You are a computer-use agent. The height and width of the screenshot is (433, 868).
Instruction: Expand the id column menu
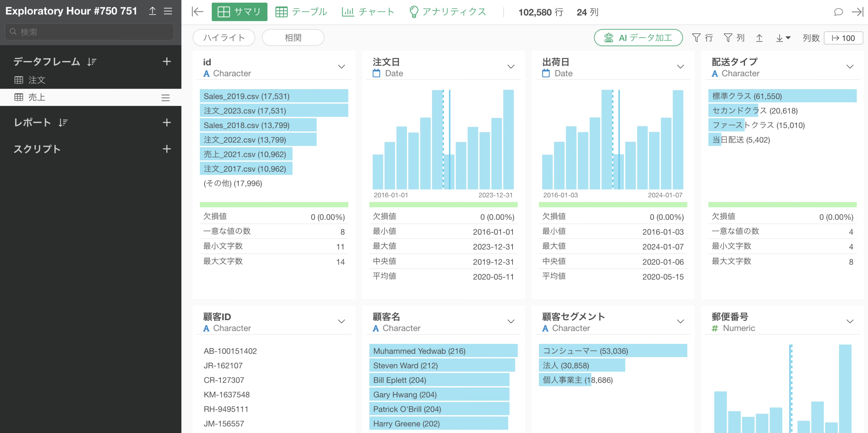(x=341, y=67)
